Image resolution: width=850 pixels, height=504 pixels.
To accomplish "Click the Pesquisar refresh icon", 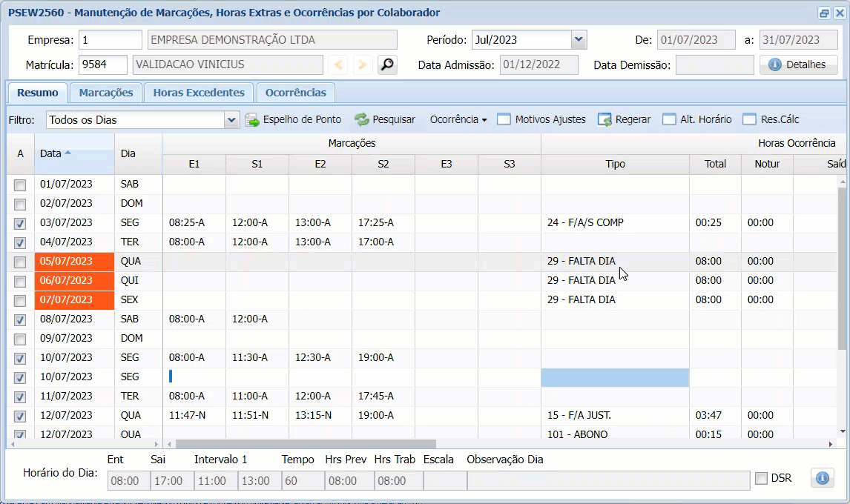I will (362, 119).
